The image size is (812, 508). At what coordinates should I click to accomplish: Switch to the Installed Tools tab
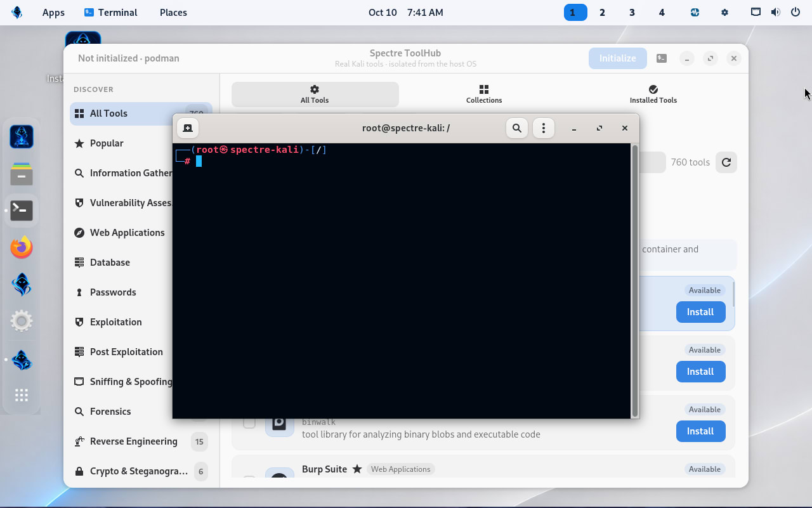point(653,94)
